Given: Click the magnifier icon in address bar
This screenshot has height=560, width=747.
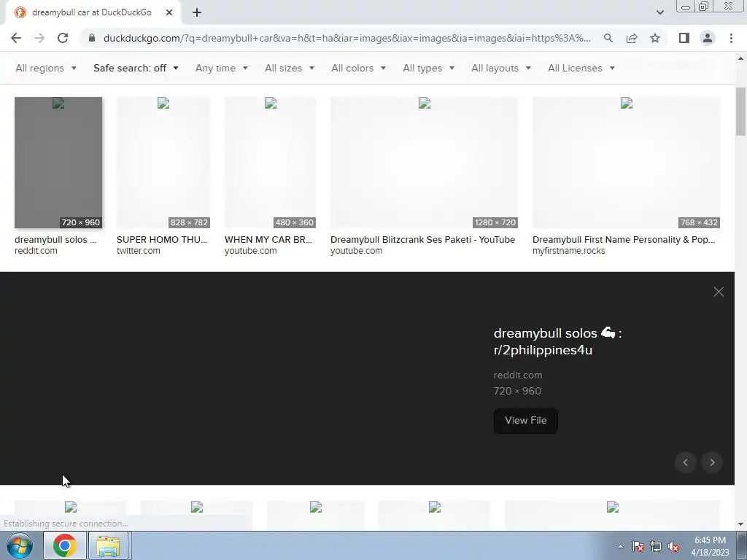Looking at the screenshot, I should click(x=608, y=38).
